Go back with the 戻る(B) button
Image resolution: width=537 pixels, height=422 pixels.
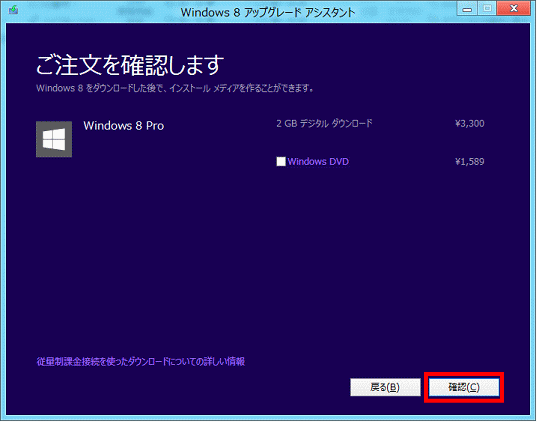(x=385, y=387)
